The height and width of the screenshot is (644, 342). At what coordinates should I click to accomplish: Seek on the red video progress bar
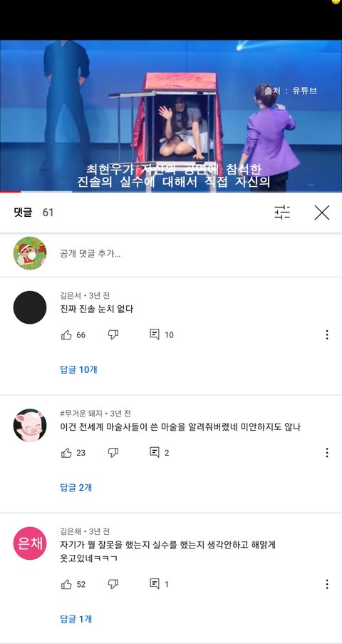click(x=171, y=191)
